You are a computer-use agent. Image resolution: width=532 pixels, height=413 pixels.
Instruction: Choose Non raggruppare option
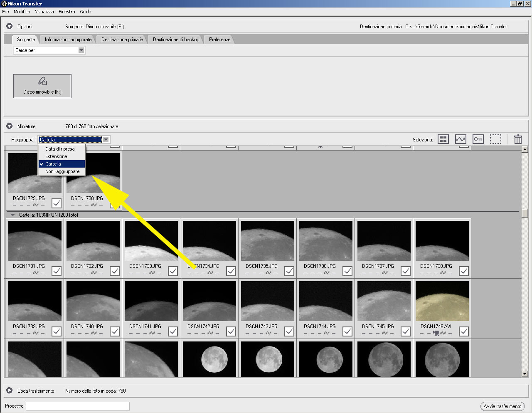[62, 171]
